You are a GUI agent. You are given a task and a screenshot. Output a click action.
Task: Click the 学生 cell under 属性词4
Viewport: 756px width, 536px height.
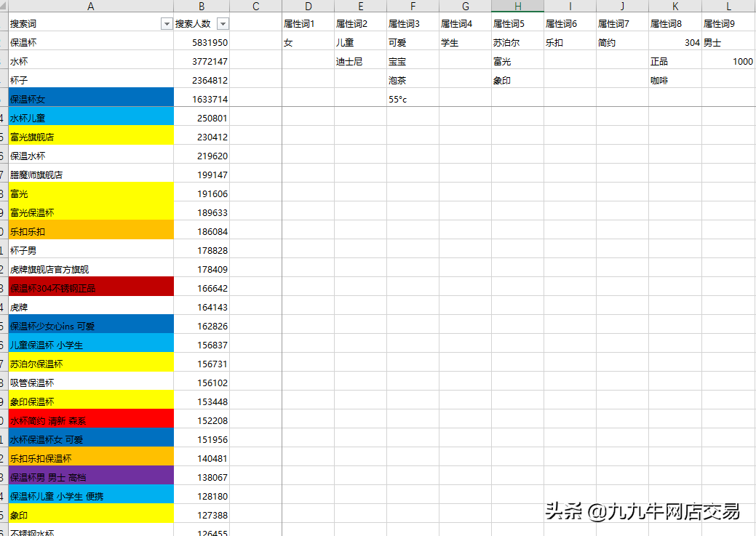[x=465, y=42]
